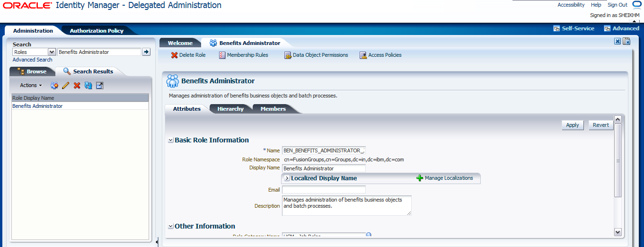Click the Role Namespace value text
This screenshot has width=644, height=247.
(344, 159)
